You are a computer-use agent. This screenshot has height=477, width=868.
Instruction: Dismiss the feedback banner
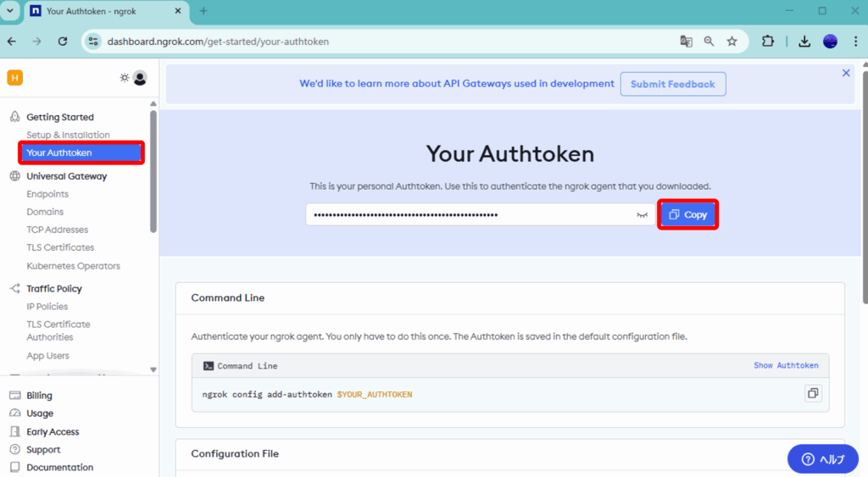[x=846, y=73]
